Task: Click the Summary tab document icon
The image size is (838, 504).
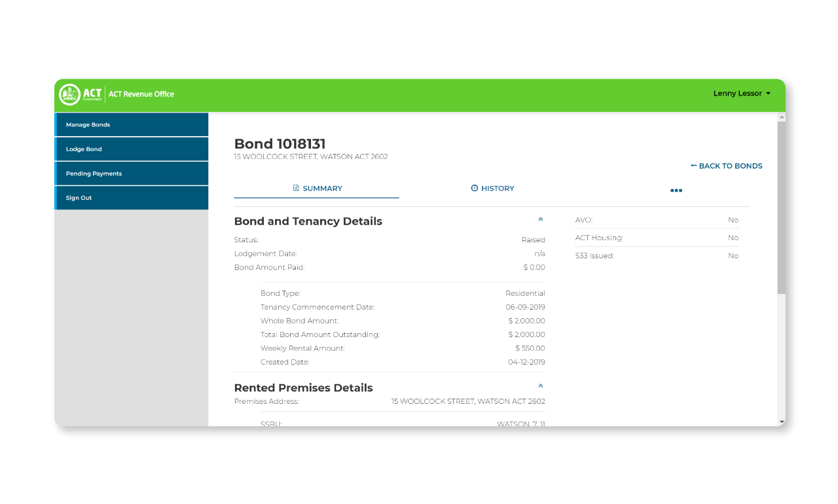Action: pos(295,188)
